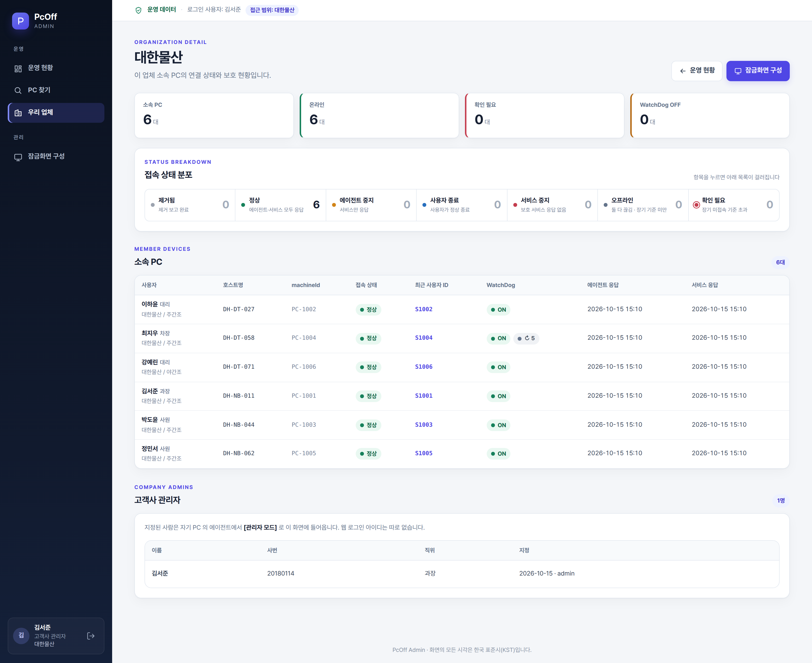Screen dimensions: 812x663
Task: Open 운영 현황 in the sidebar
Action: tap(56, 68)
